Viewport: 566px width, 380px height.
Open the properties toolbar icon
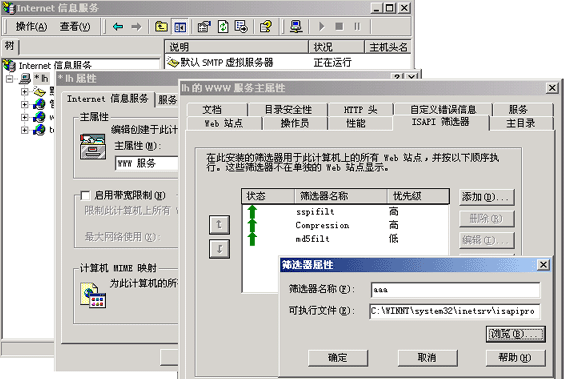point(204,26)
